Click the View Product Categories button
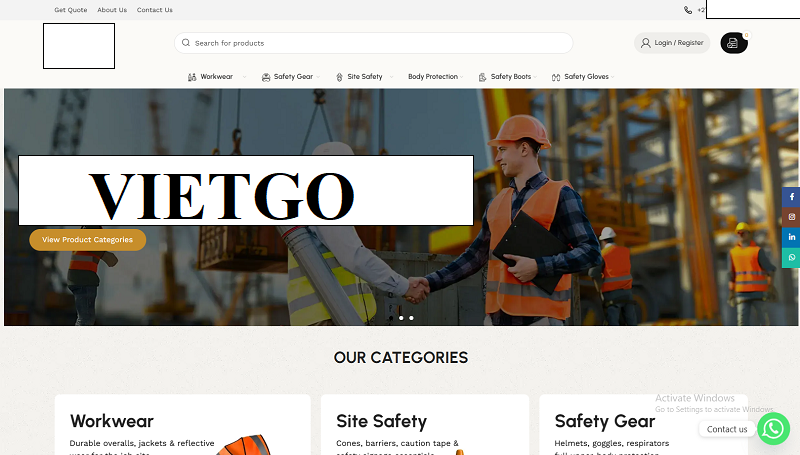 (88, 240)
